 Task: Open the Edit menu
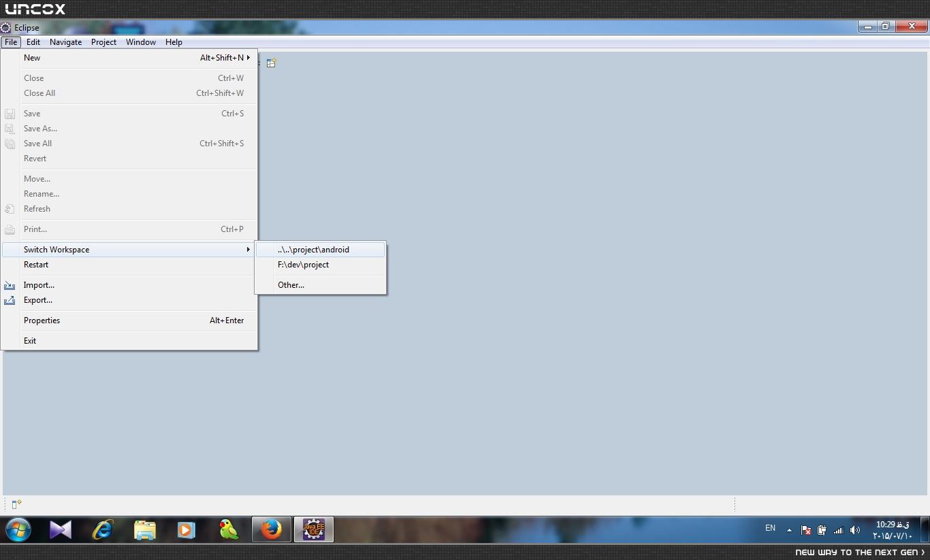point(33,42)
